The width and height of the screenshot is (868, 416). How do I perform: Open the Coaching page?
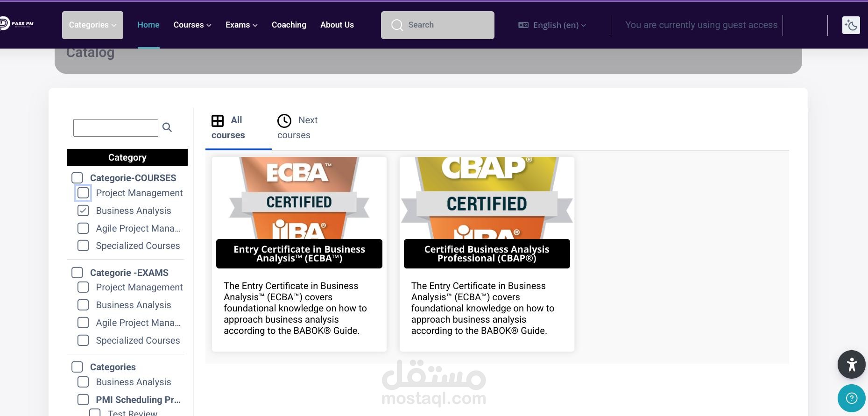point(289,25)
